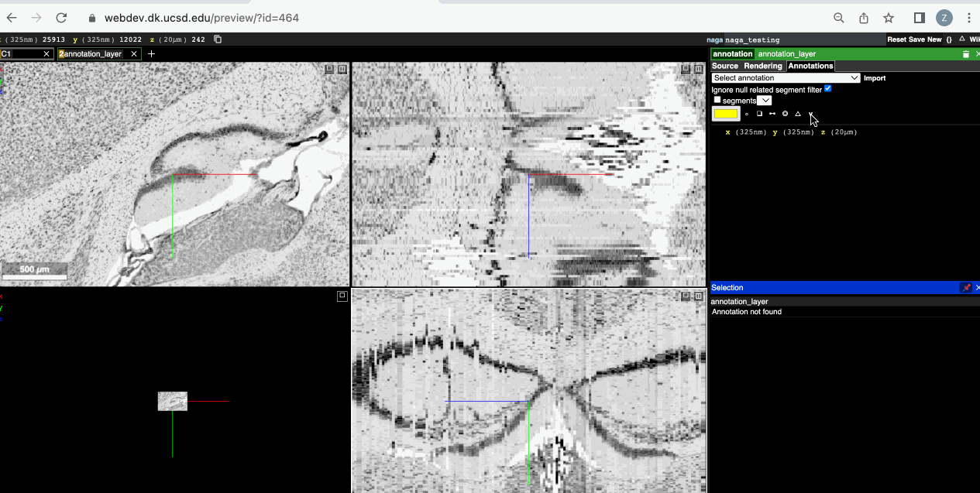Click the 'naga' user label
980x493 pixels.
coord(714,39)
